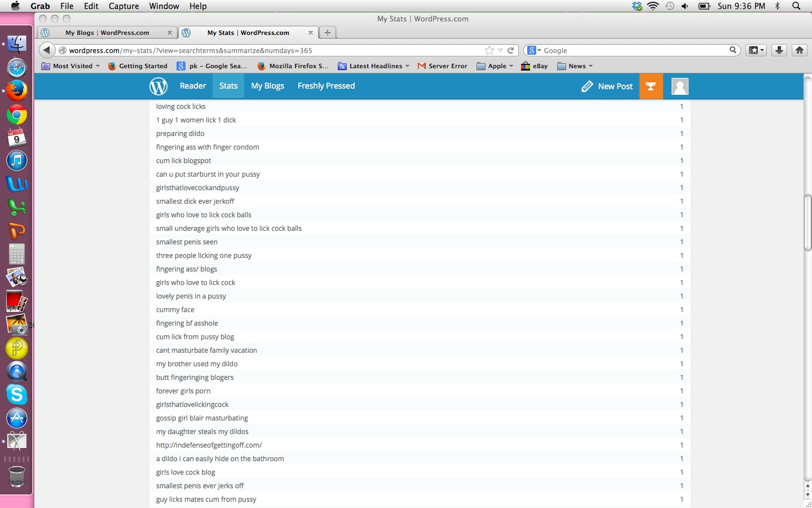Expand the Most Visited bookmarks dropdown

coord(71,66)
